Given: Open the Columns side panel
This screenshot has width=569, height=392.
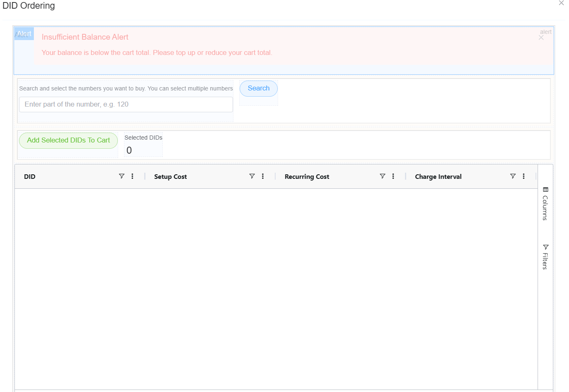Looking at the screenshot, I should pyautogui.click(x=545, y=204).
